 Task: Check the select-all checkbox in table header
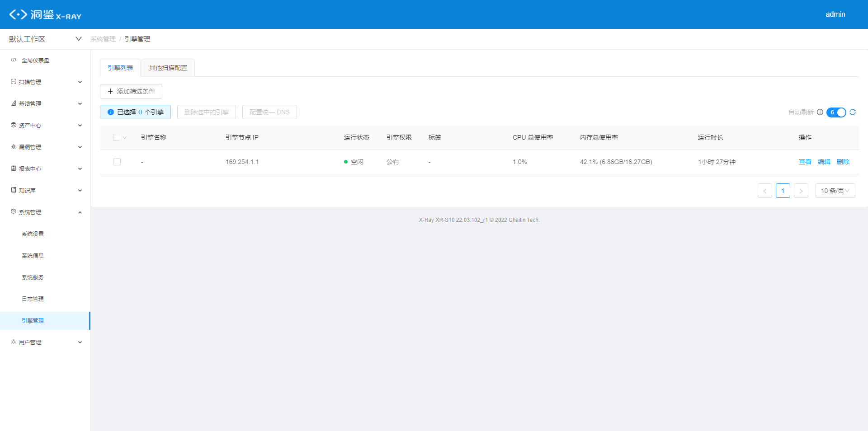(x=117, y=137)
